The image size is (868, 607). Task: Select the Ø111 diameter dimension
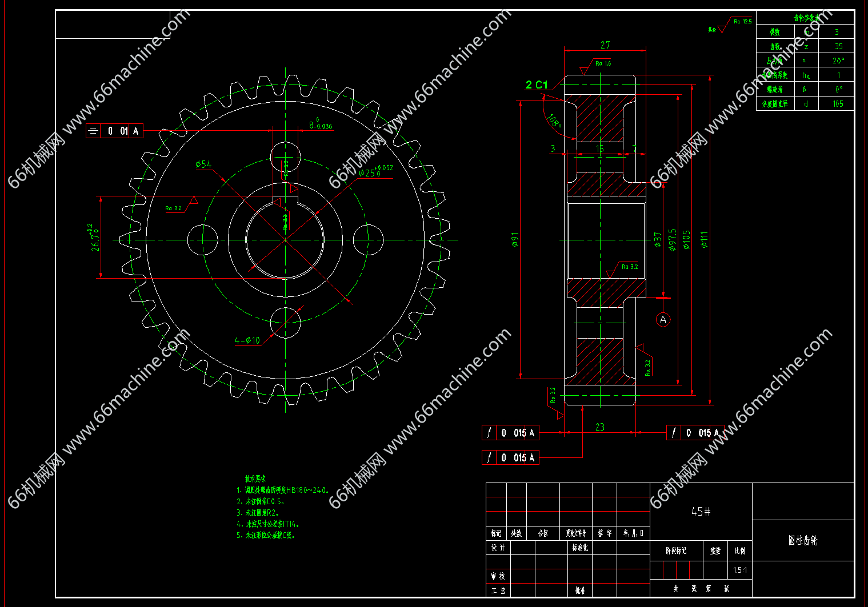(704, 239)
